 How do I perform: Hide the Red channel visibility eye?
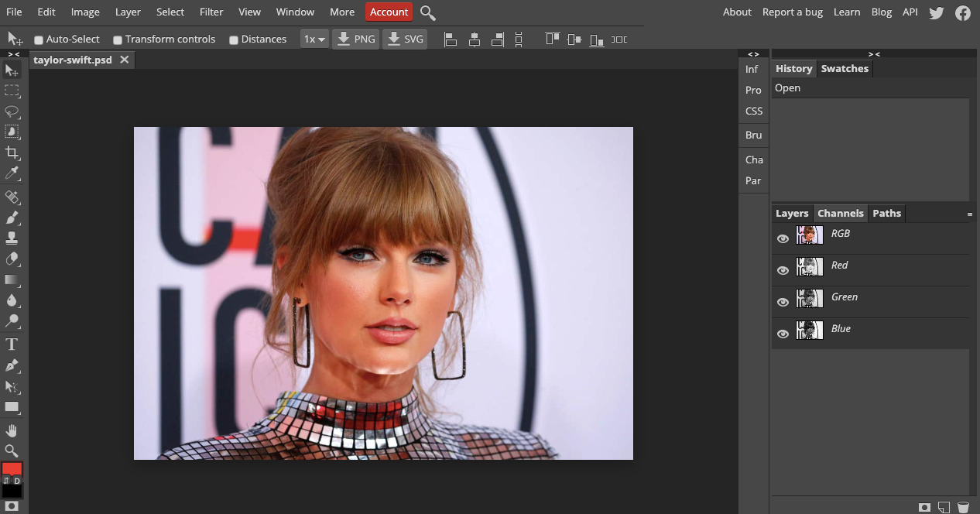[x=783, y=270]
